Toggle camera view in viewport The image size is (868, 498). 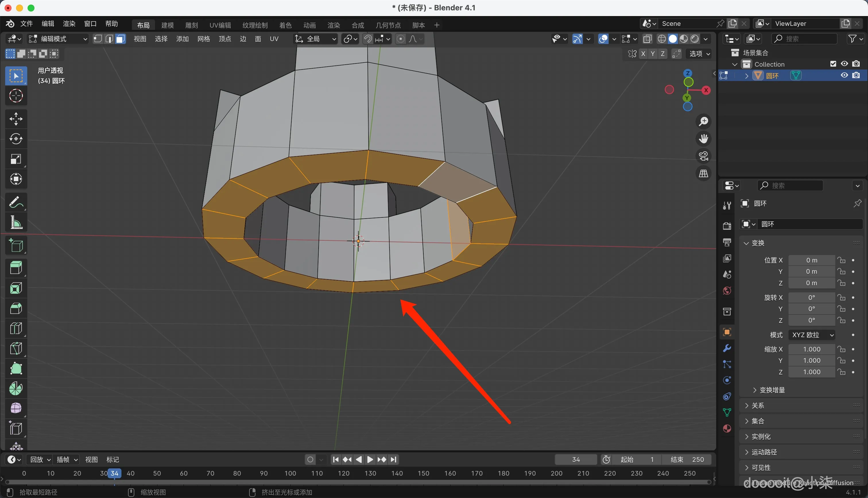tap(703, 156)
